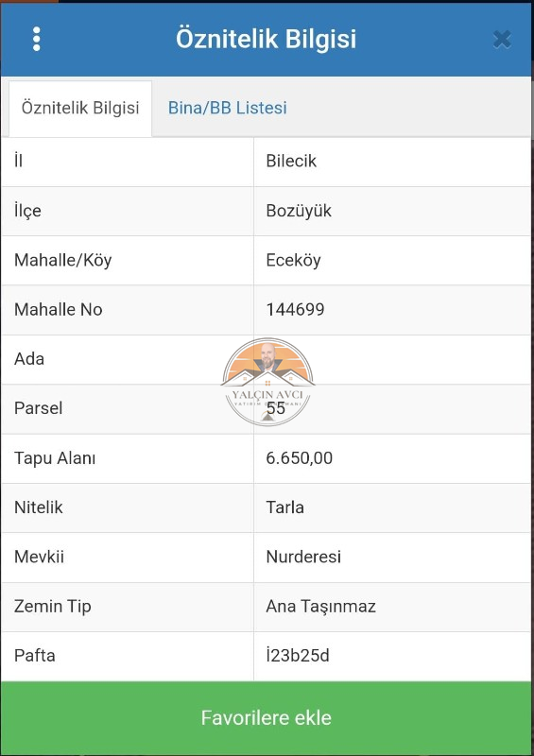Switch to the Bina/BB Listesi tab
534x756 pixels.
(x=227, y=108)
